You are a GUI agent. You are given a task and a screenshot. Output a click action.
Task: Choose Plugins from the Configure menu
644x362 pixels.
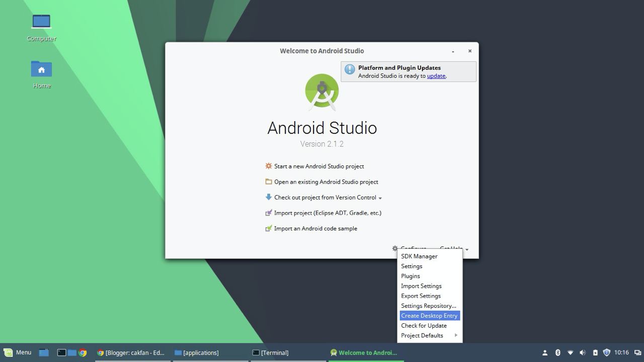pos(430,276)
